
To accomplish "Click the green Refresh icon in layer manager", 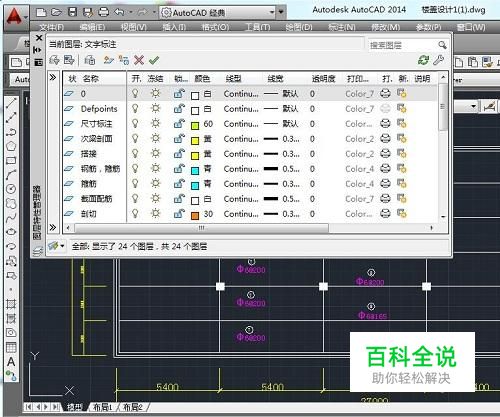I will click(x=423, y=60).
